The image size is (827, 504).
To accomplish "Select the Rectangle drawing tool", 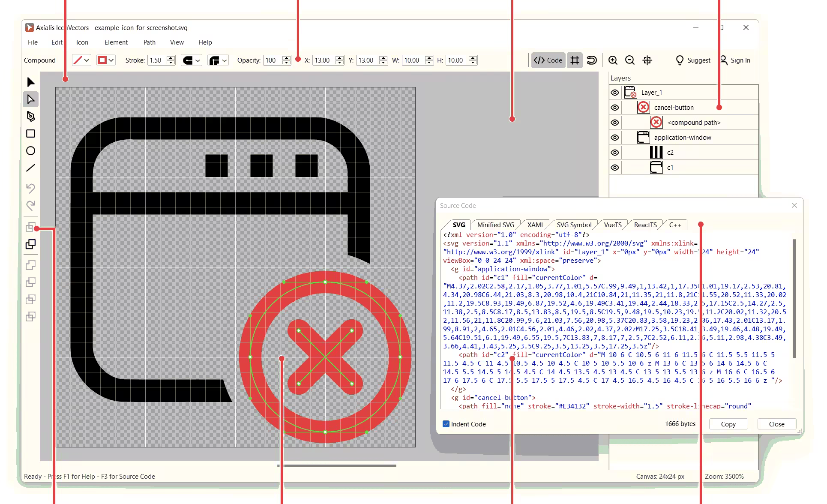I will pos(30,134).
